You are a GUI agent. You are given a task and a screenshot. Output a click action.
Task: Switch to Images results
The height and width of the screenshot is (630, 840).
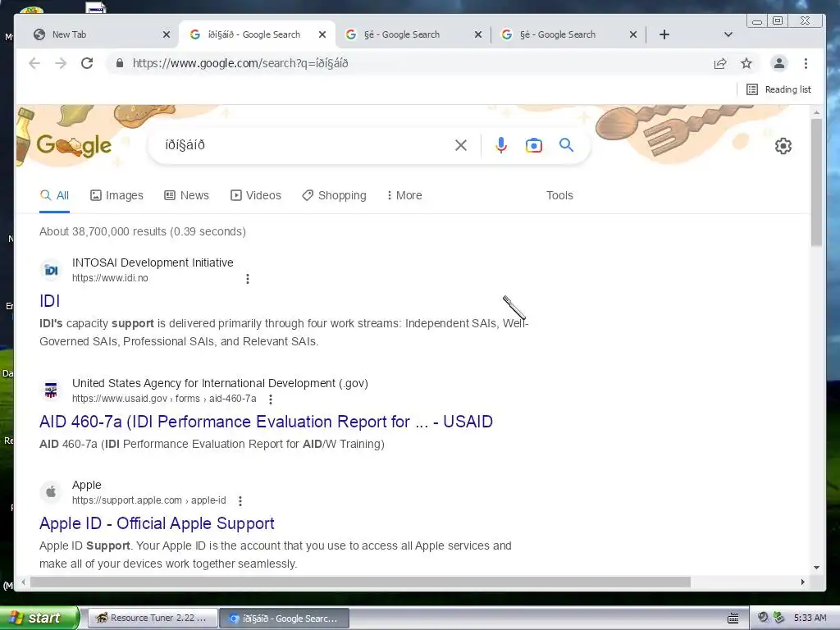click(116, 195)
